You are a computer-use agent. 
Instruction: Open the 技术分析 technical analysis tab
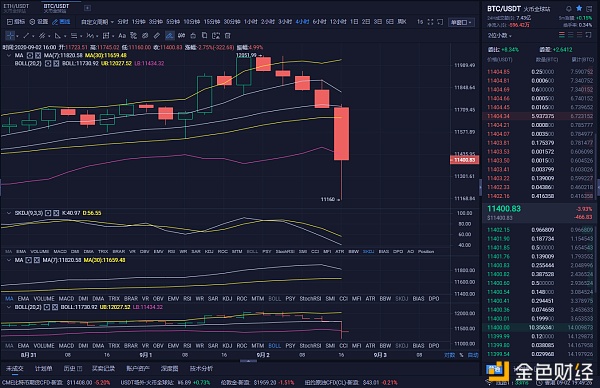point(201,368)
